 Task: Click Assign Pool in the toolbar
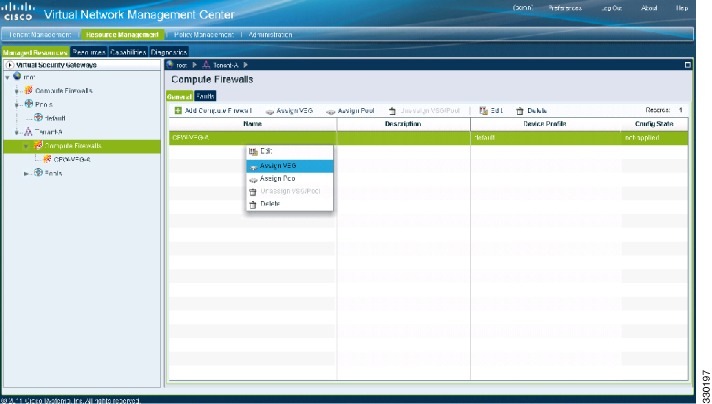(x=350, y=111)
